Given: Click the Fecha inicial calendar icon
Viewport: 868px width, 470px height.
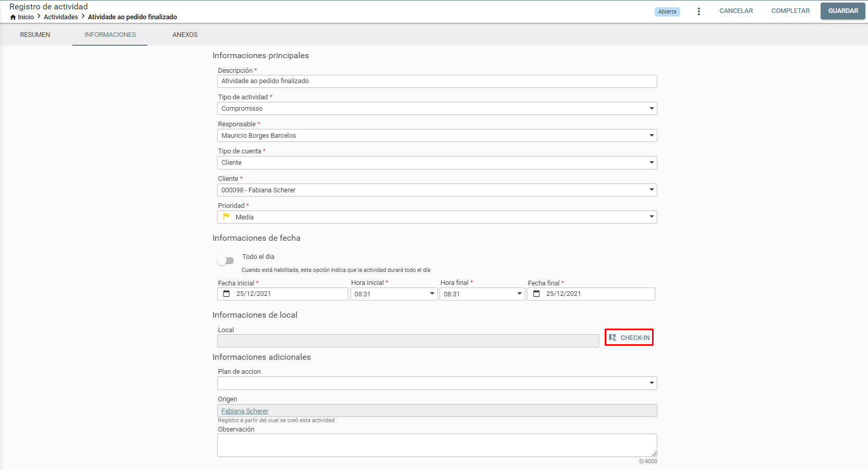Looking at the screenshot, I should [226, 294].
